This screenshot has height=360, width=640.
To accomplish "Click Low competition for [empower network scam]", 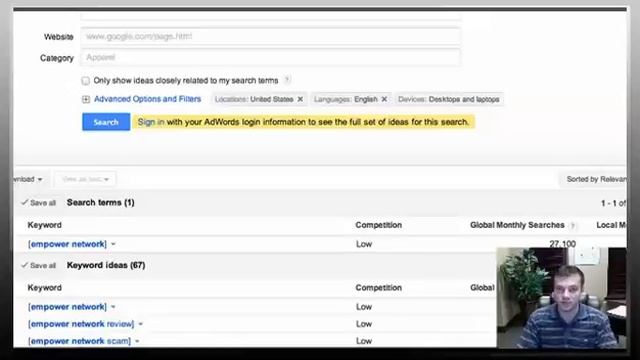I will pyautogui.click(x=364, y=341).
